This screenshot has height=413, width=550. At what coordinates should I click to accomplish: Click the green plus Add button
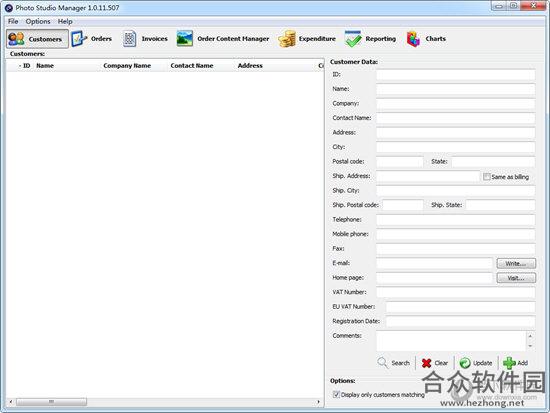point(516,363)
